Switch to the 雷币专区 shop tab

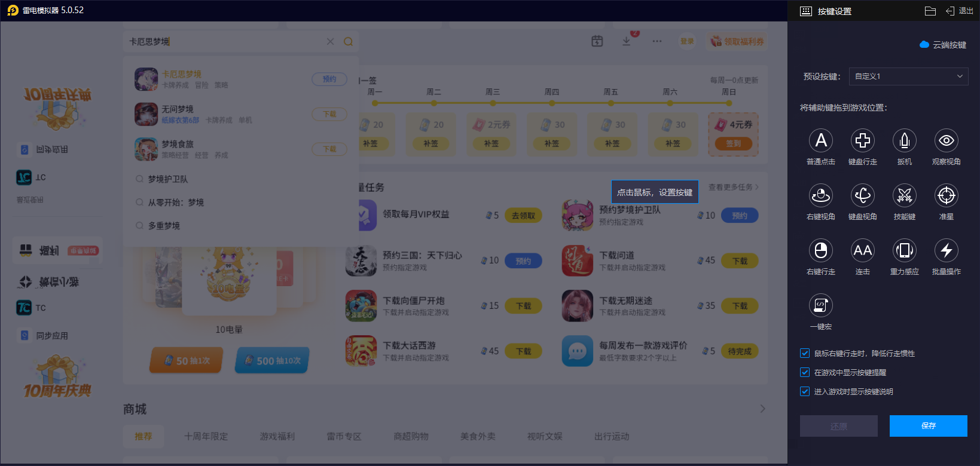tap(344, 437)
